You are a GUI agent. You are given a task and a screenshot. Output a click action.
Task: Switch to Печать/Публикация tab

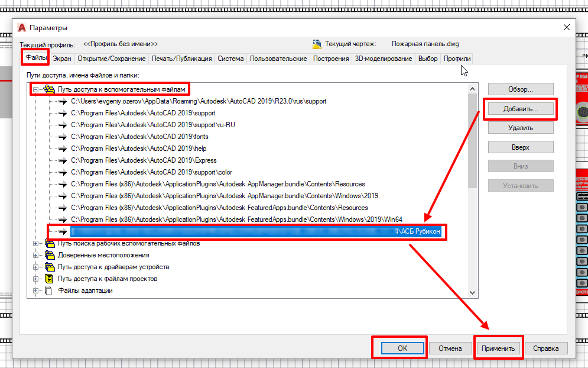point(181,59)
